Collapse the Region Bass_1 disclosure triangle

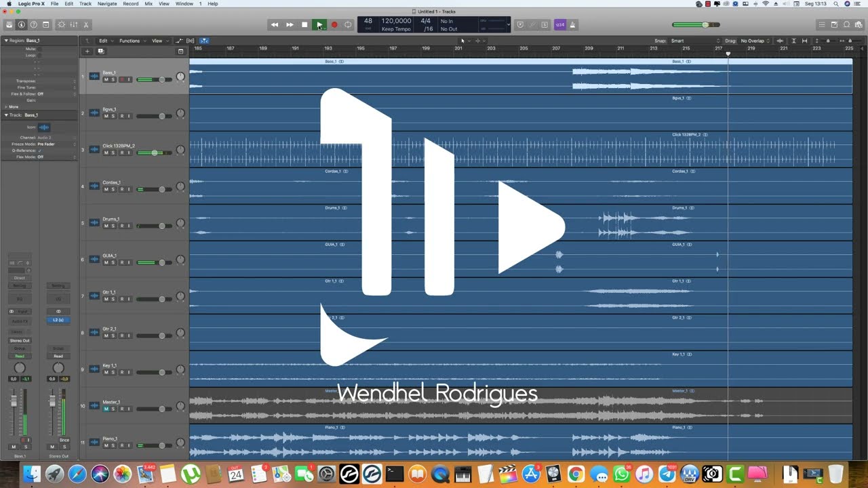(x=6, y=41)
